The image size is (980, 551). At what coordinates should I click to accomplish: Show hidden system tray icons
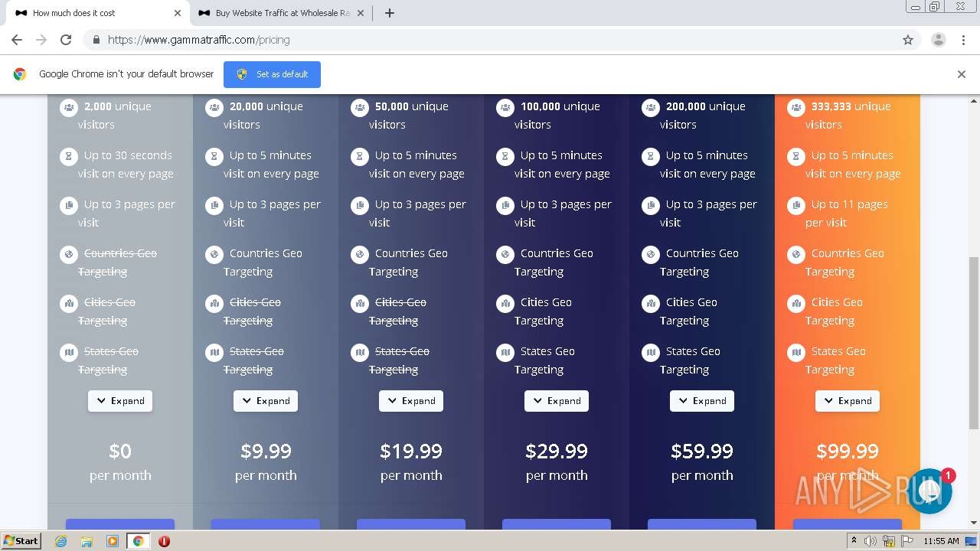[x=854, y=541]
